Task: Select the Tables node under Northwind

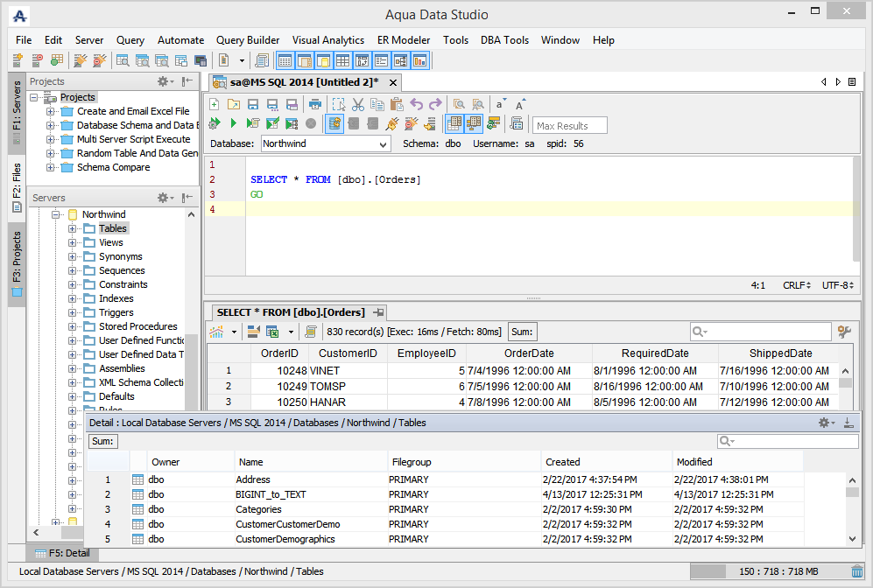Action: point(113,228)
